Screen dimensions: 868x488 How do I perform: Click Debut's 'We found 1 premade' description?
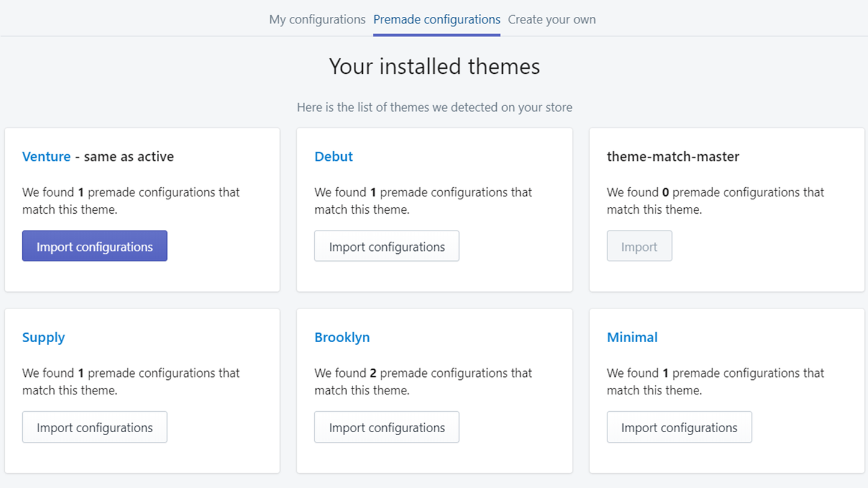(x=423, y=200)
